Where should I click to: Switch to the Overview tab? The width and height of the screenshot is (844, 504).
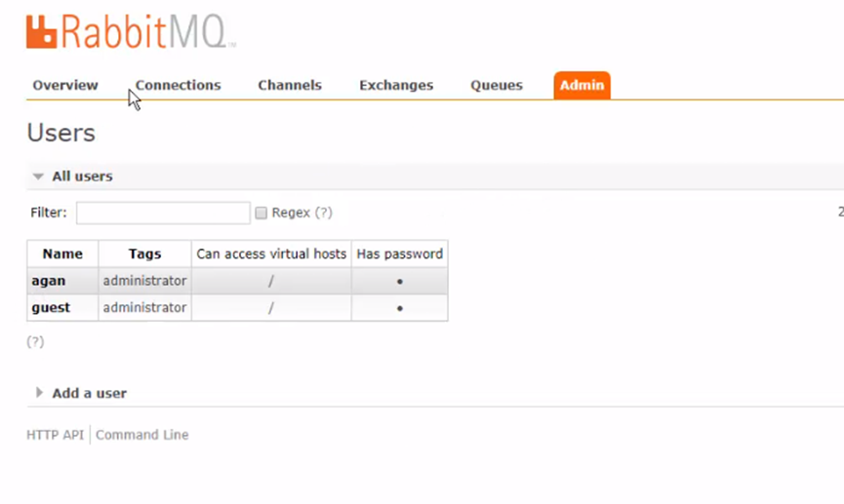coord(65,85)
